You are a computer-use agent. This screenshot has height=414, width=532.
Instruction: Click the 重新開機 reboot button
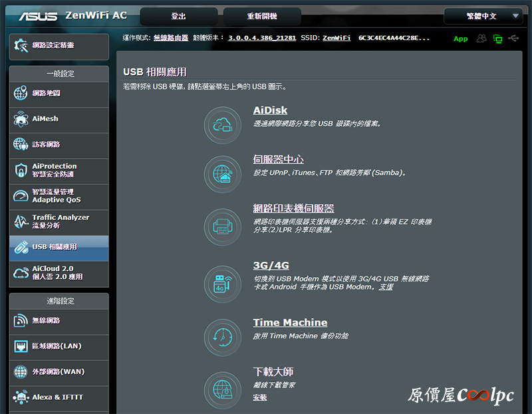coord(262,16)
